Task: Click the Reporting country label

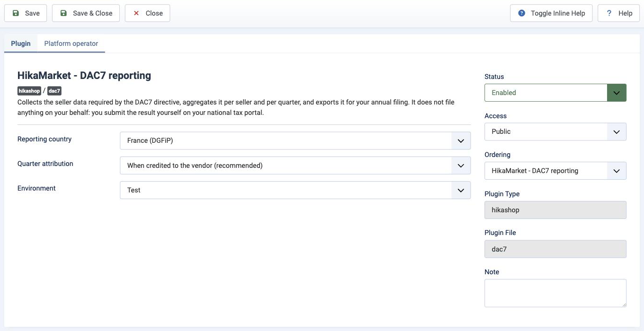Action: click(x=45, y=139)
